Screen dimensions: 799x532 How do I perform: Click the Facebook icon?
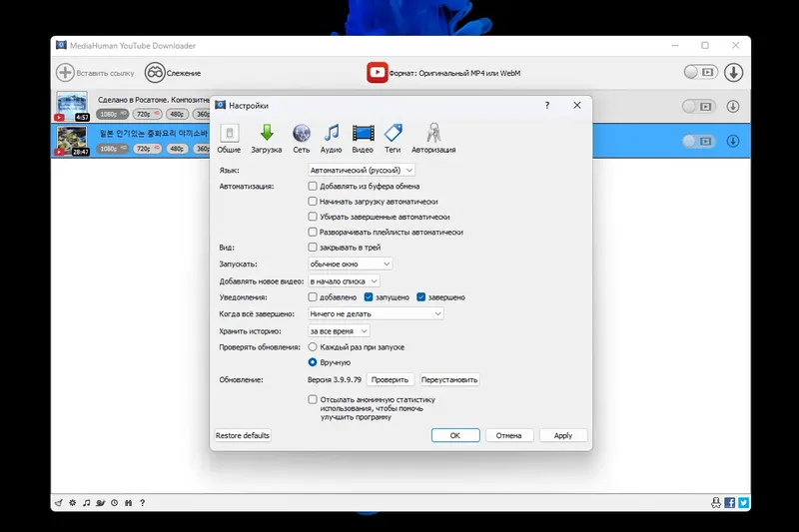pyautogui.click(x=730, y=503)
